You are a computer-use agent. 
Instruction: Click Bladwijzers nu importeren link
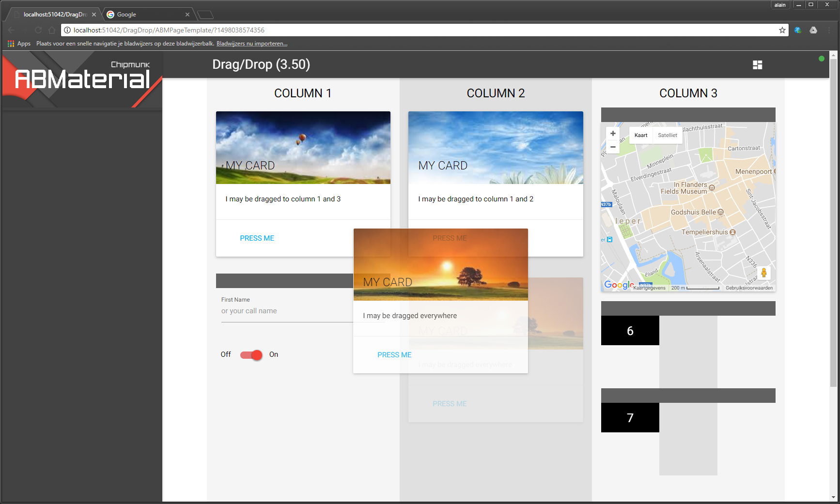[x=251, y=44]
